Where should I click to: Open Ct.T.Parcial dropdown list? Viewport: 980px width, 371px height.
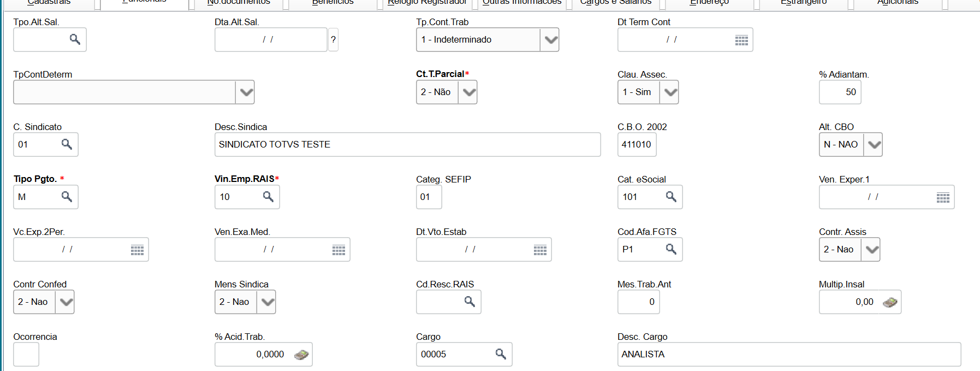(468, 92)
